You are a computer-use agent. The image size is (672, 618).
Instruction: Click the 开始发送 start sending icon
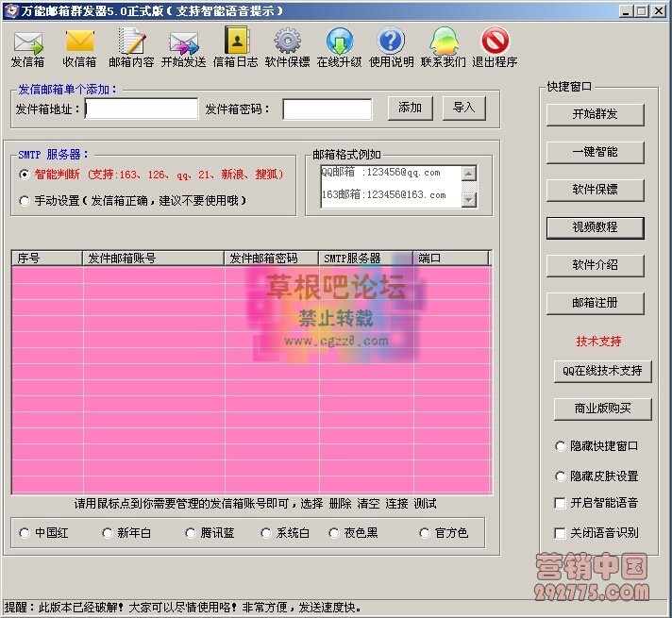pos(183,48)
